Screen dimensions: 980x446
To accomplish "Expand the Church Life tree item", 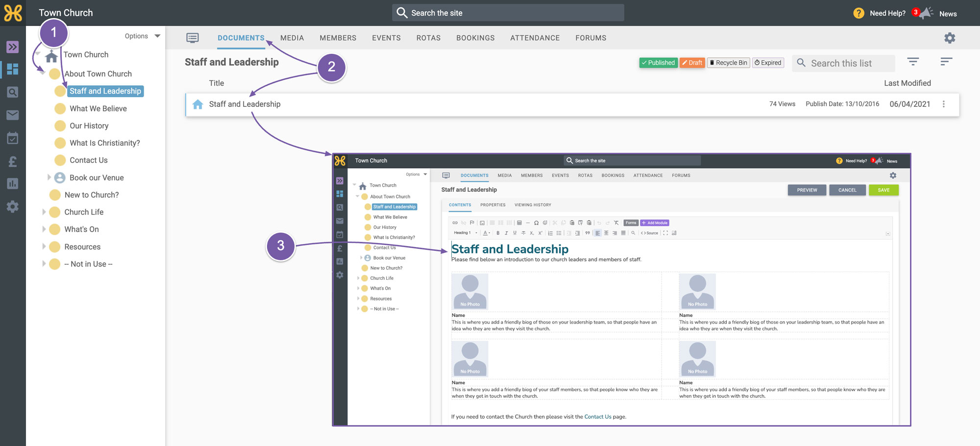I will coord(44,212).
